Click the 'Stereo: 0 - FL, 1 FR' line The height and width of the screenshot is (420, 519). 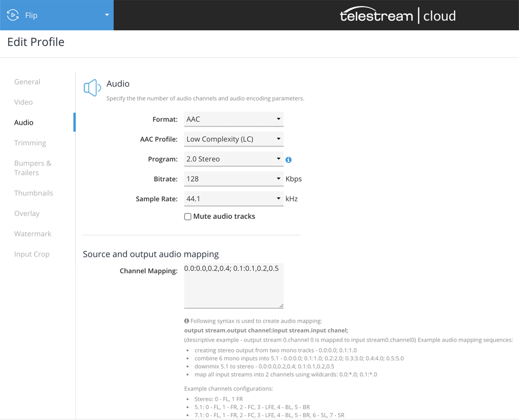(218, 399)
